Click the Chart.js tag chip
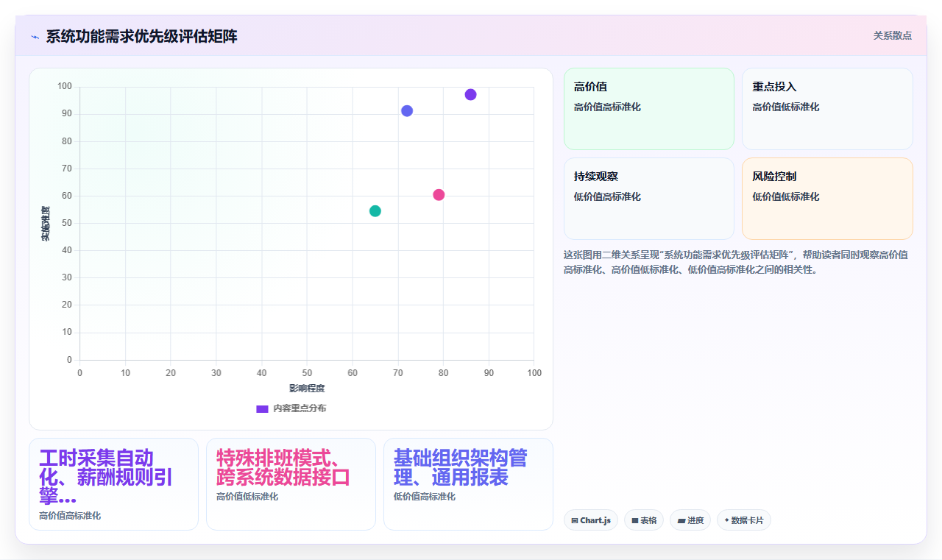Image resolution: width=942 pixels, height=560 pixels. [591, 520]
